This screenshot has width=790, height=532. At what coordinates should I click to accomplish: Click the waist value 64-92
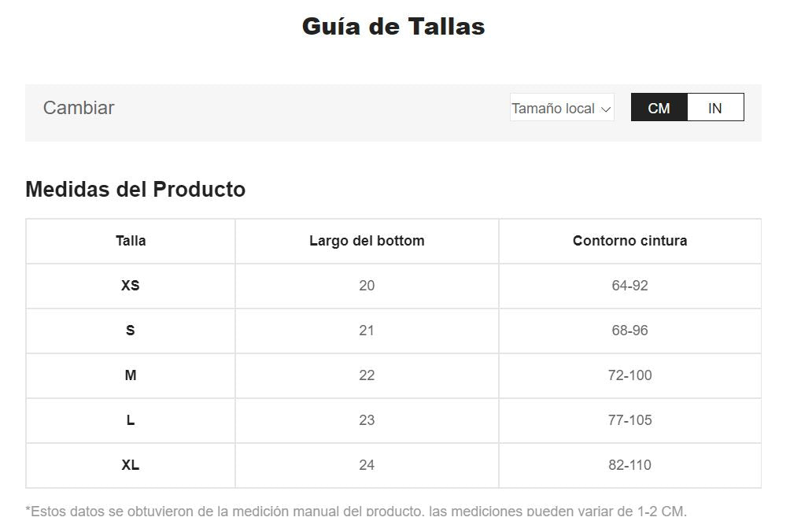coord(629,286)
